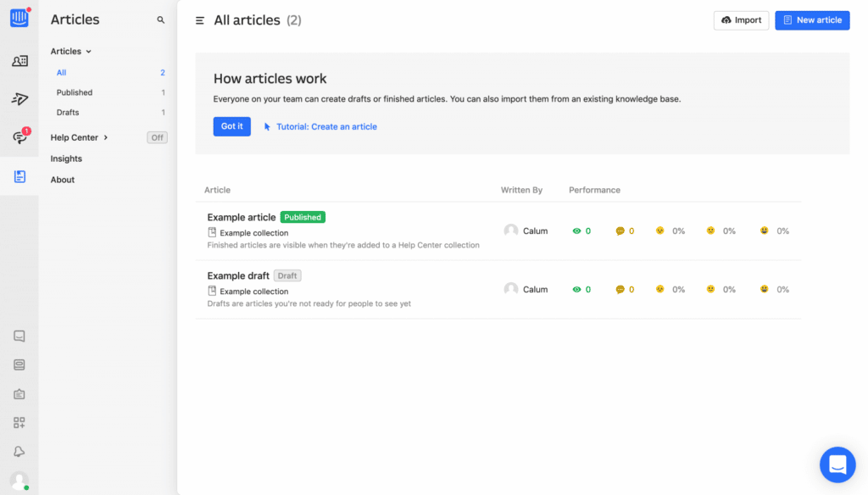The width and height of the screenshot is (868, 495).
Task: Select the Published articles filter
Action: (75, 92)
